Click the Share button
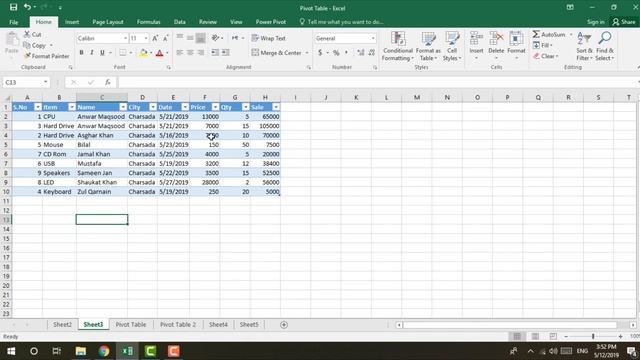The image size is (640, 360). [x=624, y=22]
